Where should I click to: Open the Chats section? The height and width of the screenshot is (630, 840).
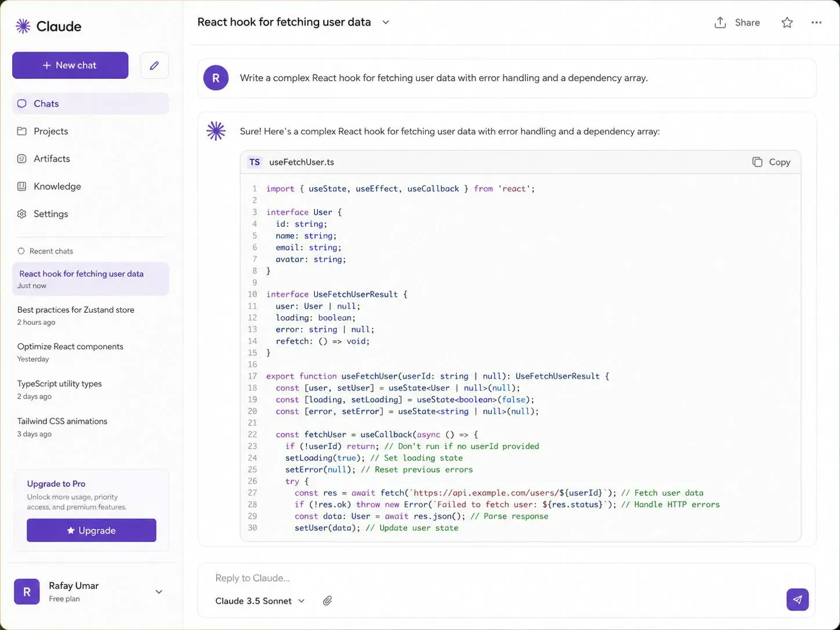[x=90, y=104]
